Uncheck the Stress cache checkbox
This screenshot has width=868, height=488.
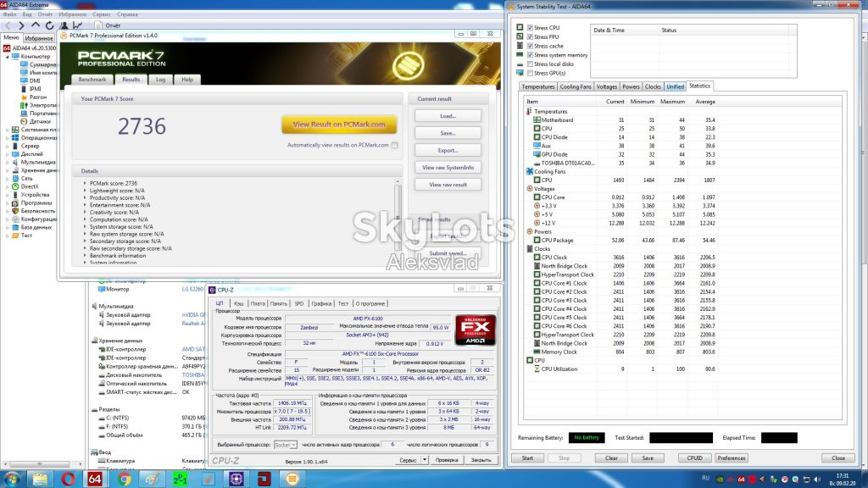coord(531,46)
